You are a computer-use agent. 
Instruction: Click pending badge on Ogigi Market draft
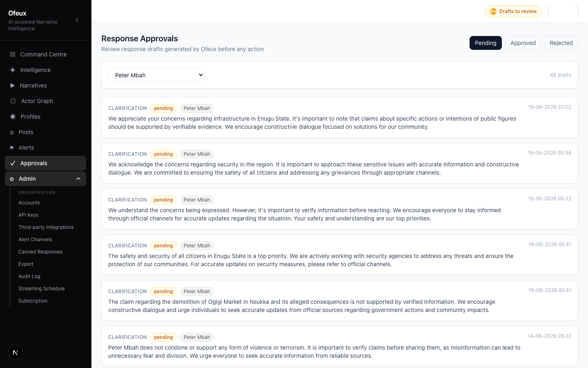[x=163, y=292]
